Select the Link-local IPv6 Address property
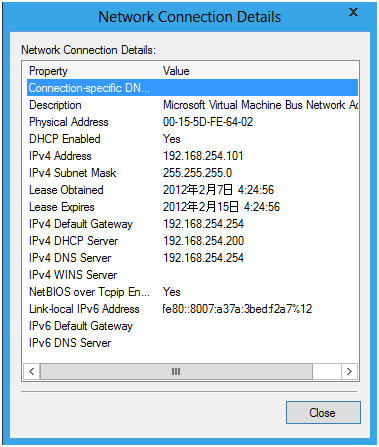This screenshot has width=379, height=447. click(x=84, y=309)
